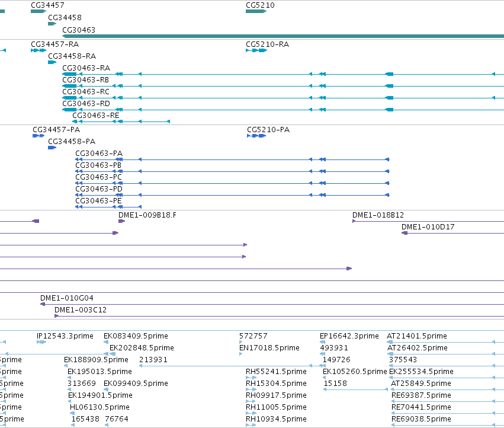504x428 pixels.
Task: Select the EK194901.5prime EST label
Action: pos(100,395)
